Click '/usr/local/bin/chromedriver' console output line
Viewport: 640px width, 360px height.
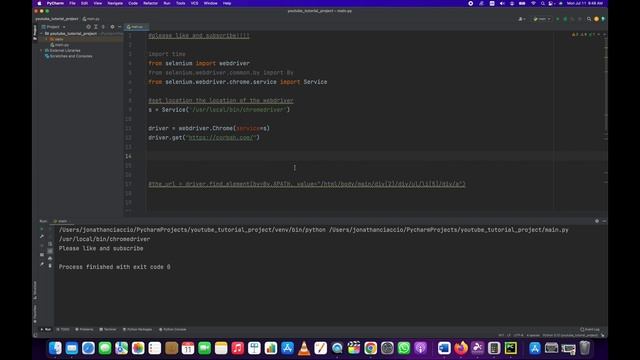click(104, 239)
